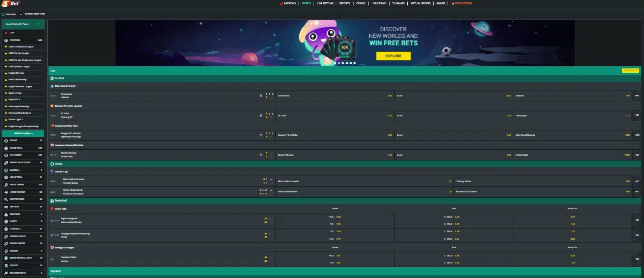Screen dimensions: 644x278
Task: Click the Horse Racing sidebar icon
Action: 6,192
